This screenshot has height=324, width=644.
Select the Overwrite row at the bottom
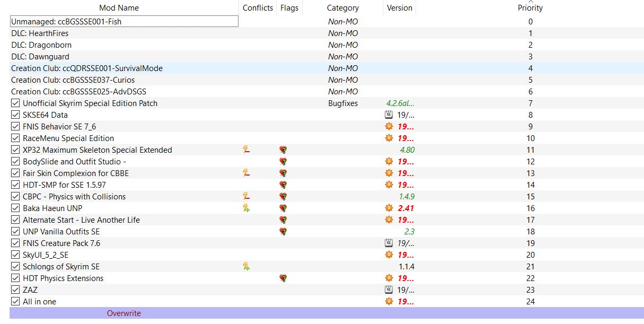124,313
